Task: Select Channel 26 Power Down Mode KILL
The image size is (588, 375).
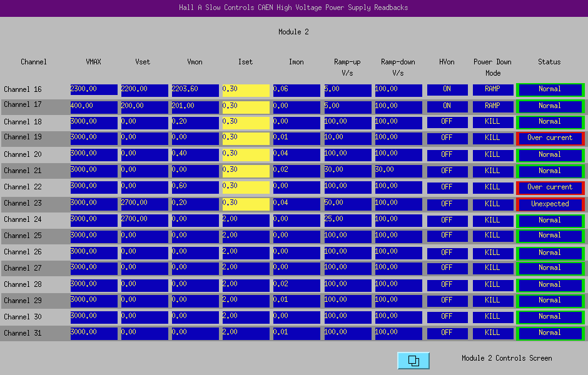Action: click(x=493, y=253)
